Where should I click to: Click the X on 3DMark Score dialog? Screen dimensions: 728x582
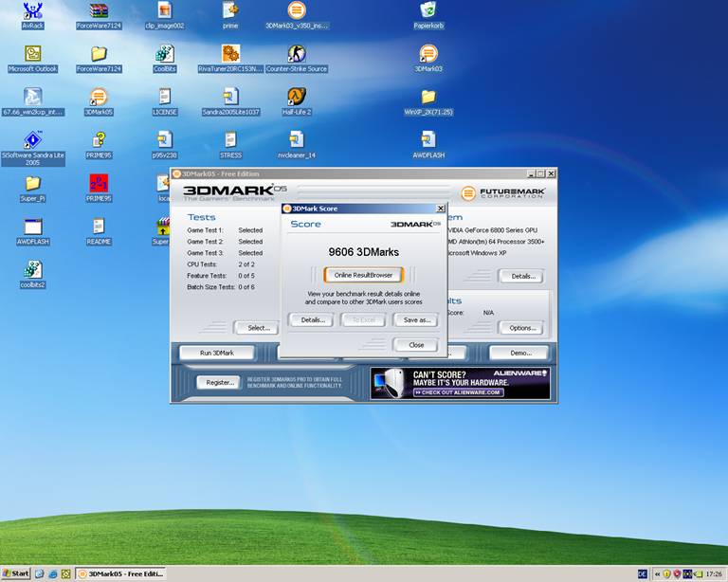[441, 209]
